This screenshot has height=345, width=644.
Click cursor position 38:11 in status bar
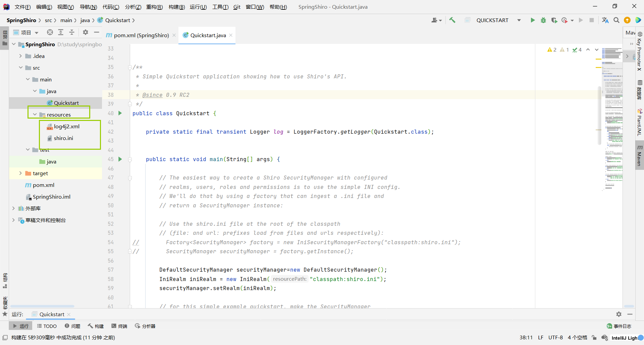point(526,338)
